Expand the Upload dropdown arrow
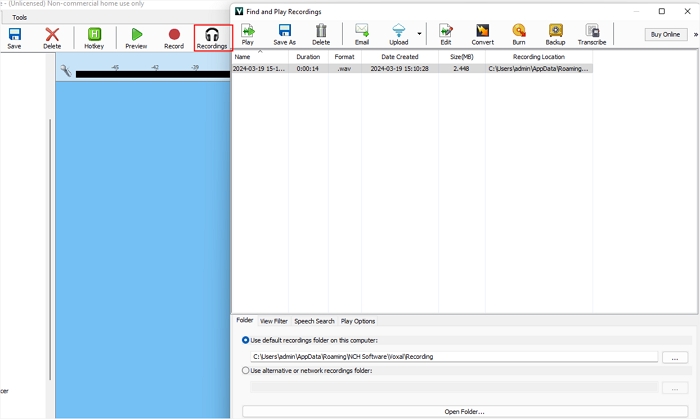Viewport: 700px width, 419px height. (x=419, y=34)
